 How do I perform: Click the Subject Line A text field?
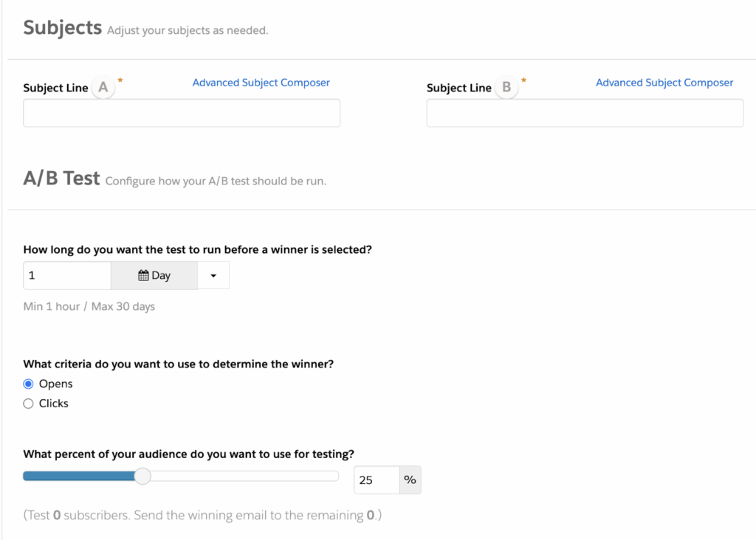pyautogui.click(x=181, y=112)
